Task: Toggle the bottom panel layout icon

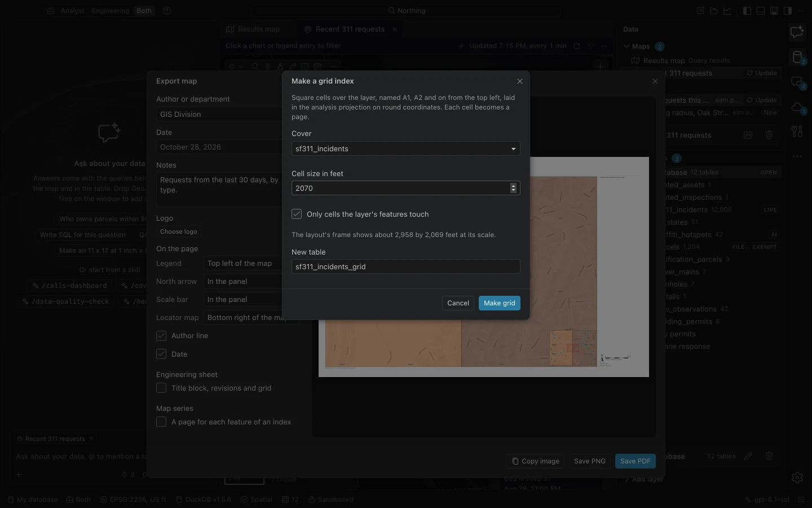Action: coord(761,11)
